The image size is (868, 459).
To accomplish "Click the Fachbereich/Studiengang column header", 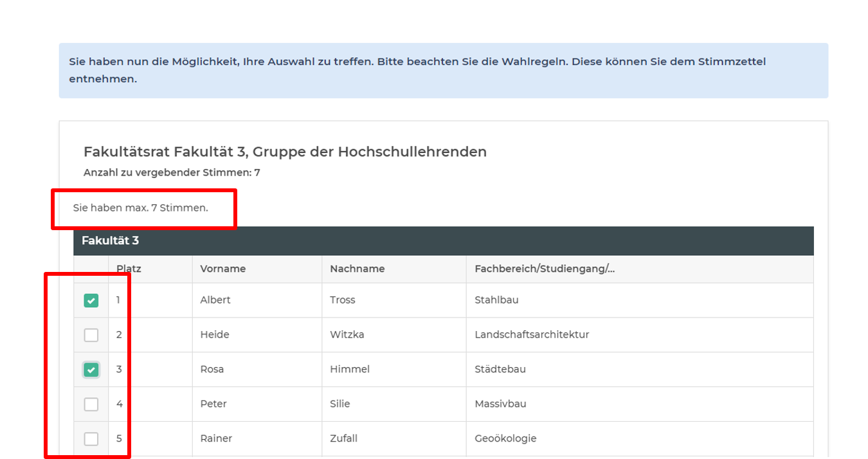I will pos(544,269).
